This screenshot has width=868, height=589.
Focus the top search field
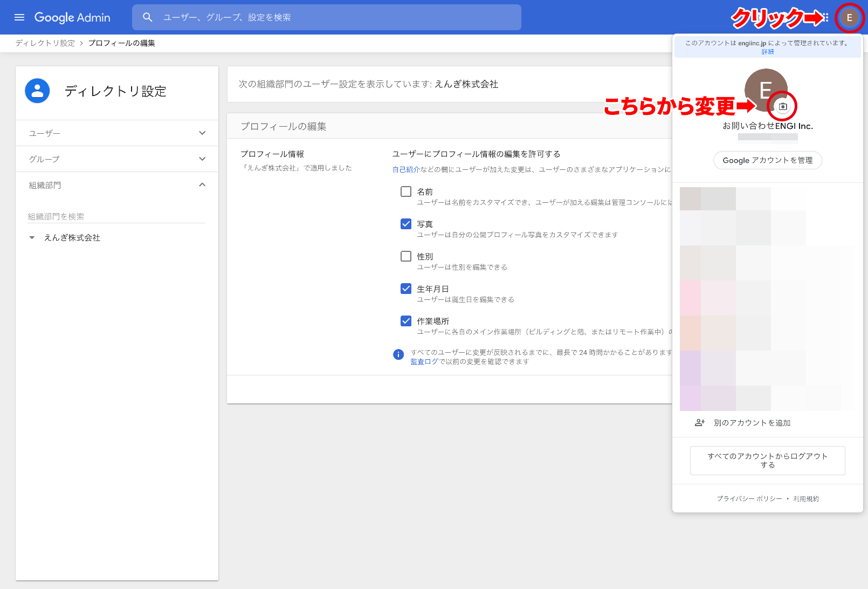(327, 17)
